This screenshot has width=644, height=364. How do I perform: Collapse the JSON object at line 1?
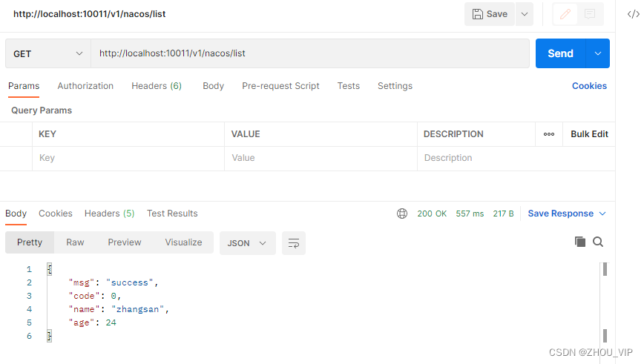49,269
